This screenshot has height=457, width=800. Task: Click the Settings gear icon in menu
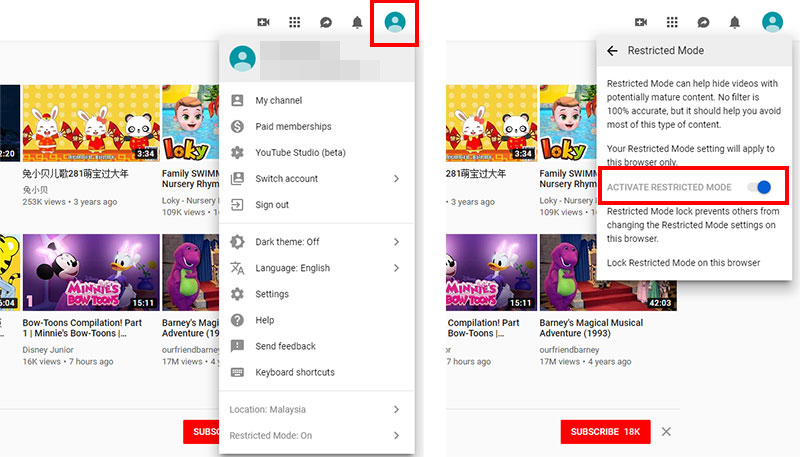coord(237,294)
